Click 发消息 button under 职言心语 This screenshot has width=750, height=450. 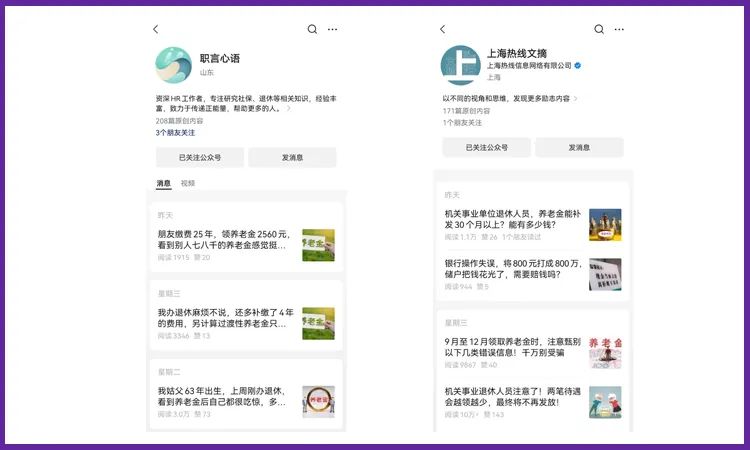[292, 157]
